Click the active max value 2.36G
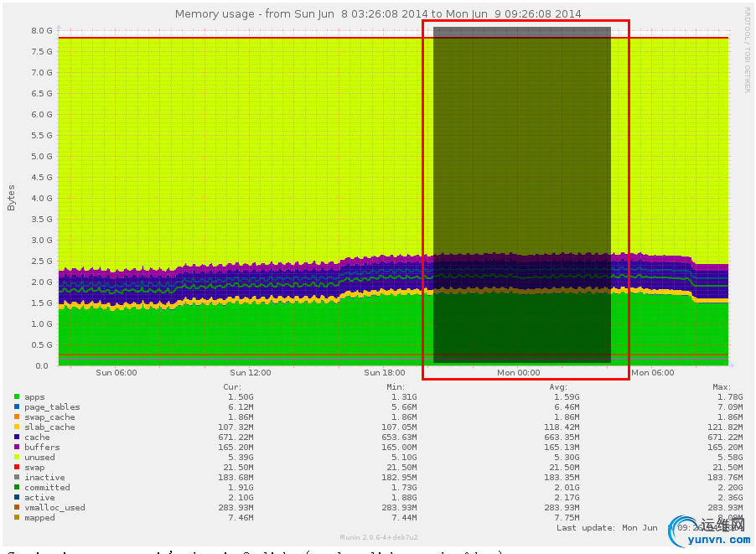This screenshot has width=756, height=554. 730,498
